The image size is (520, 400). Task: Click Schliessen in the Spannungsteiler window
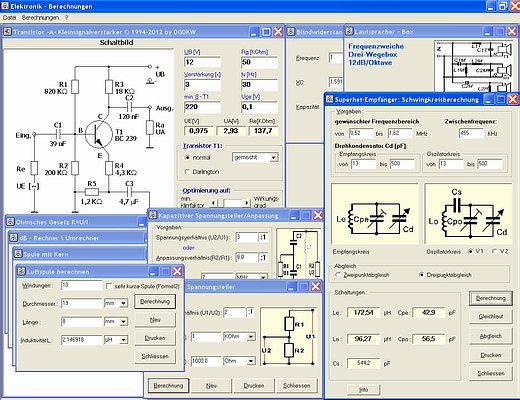296,386
